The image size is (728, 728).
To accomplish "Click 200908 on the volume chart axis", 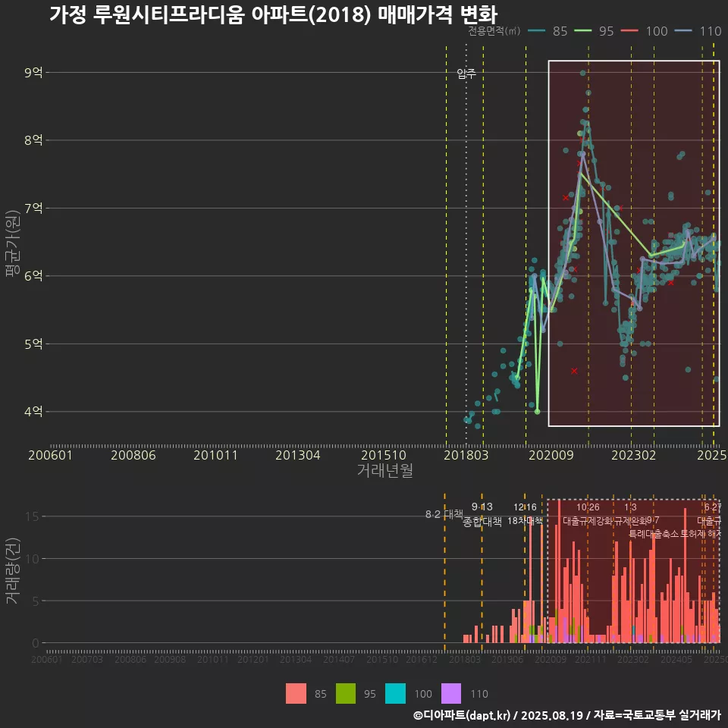I will (x=170, y=659).
